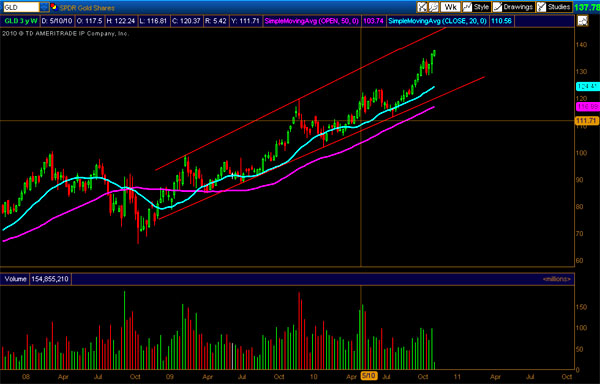Screen dimensions: 600x384
Task: Click the 154,855,210 volume value
Action: tap(50, 279)
